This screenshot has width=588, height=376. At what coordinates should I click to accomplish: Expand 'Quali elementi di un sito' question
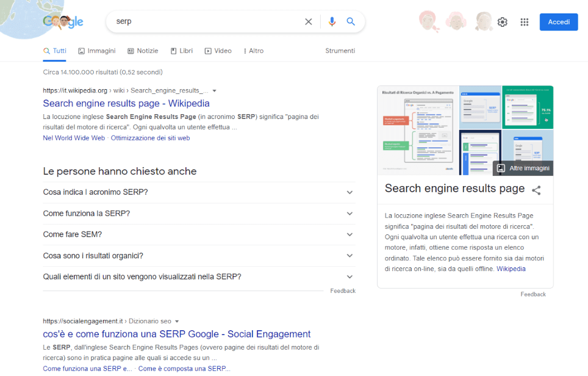tap(199, 277)
